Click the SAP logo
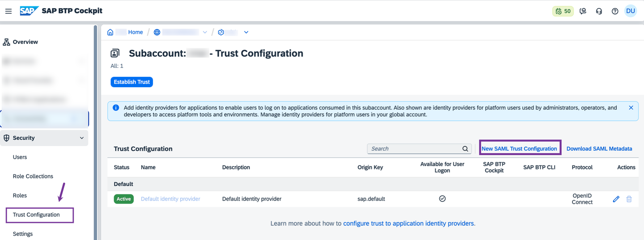The width and height of the screenshot is (644, 240). tap(29, 11)
